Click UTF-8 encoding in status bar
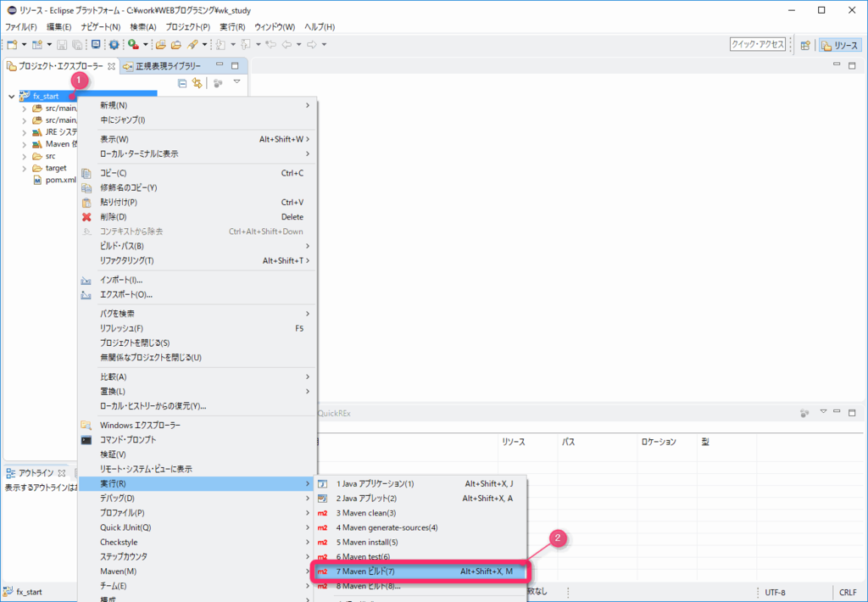Viewport: 868px width, 602px height. (775, 593)
